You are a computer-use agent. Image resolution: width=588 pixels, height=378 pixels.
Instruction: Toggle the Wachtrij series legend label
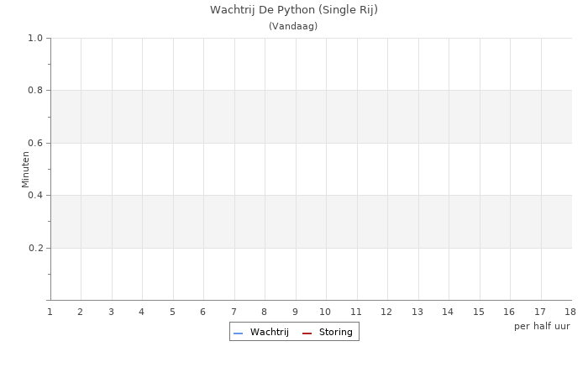click(x=269, y=333)
